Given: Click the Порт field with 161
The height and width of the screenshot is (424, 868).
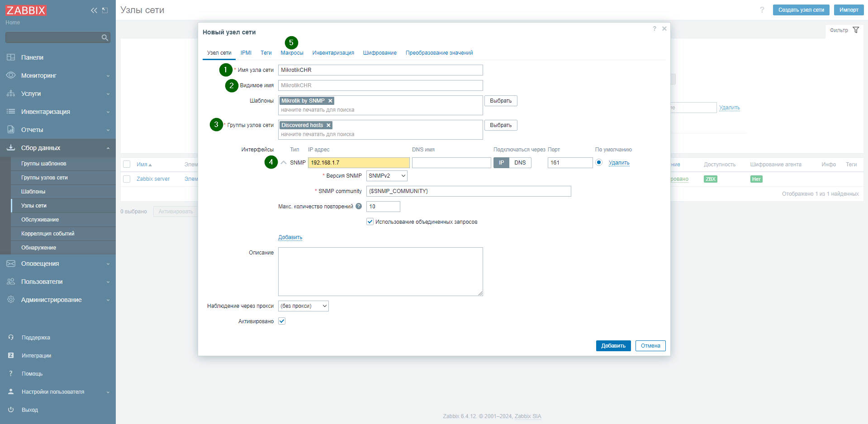Looking at the screenshot, I should [x=570, y=163].
